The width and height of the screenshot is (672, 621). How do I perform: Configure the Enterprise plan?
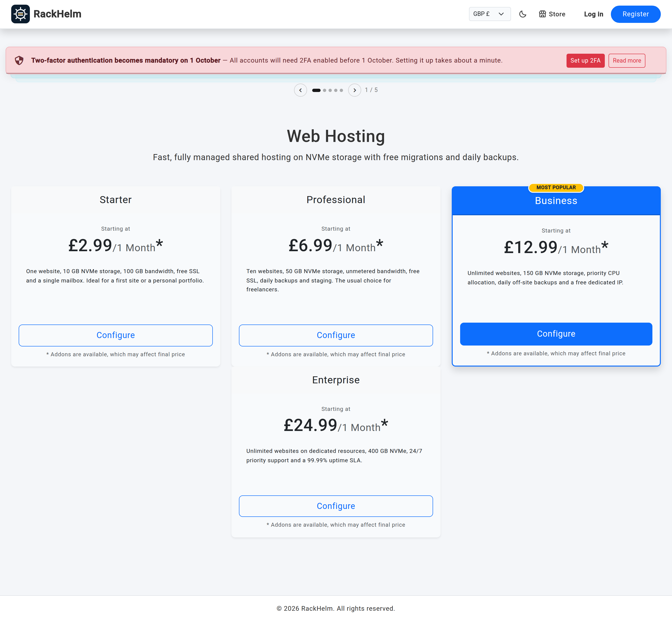click(x=336, y=506)
